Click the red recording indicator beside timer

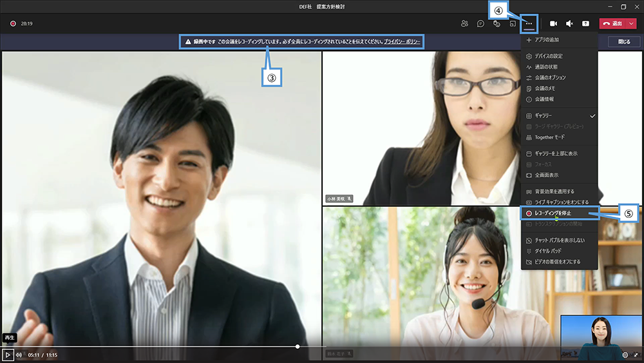[x=13, y=24]
